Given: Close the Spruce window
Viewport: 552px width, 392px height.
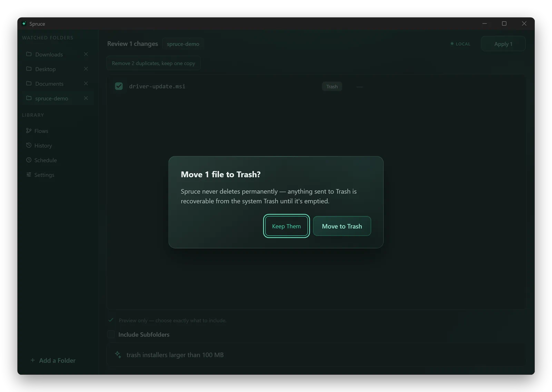Looking at the screenshot, I should [524, 23].
